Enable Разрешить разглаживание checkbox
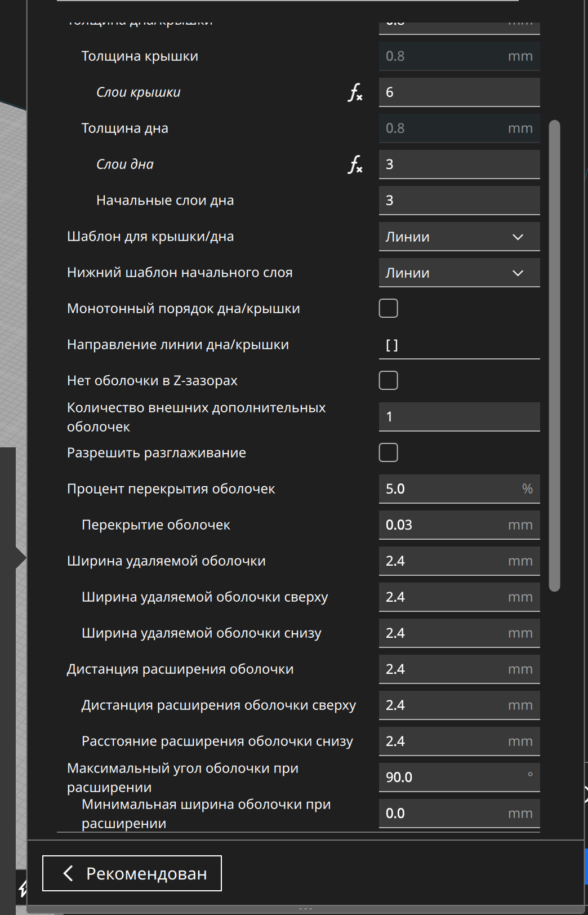The width and height of the screenshot is (588, 915). pos(389,452)
